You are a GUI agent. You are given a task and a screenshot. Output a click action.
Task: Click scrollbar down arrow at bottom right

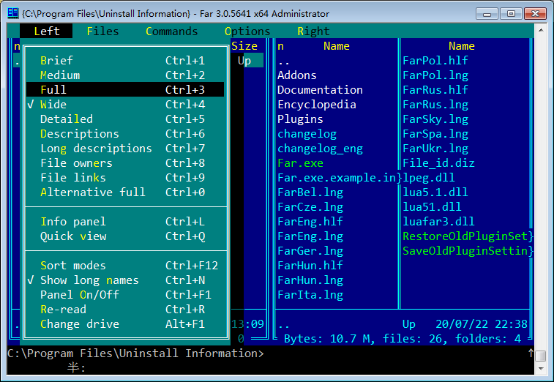pos(541,369)
